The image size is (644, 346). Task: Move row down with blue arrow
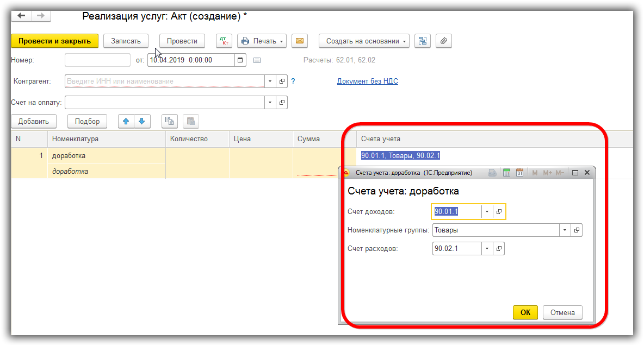click(142, 121)
